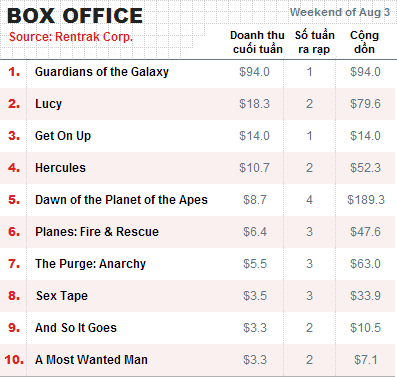Choose The Purge: Anarchy row
397x377 pixels.
[198, 264]
